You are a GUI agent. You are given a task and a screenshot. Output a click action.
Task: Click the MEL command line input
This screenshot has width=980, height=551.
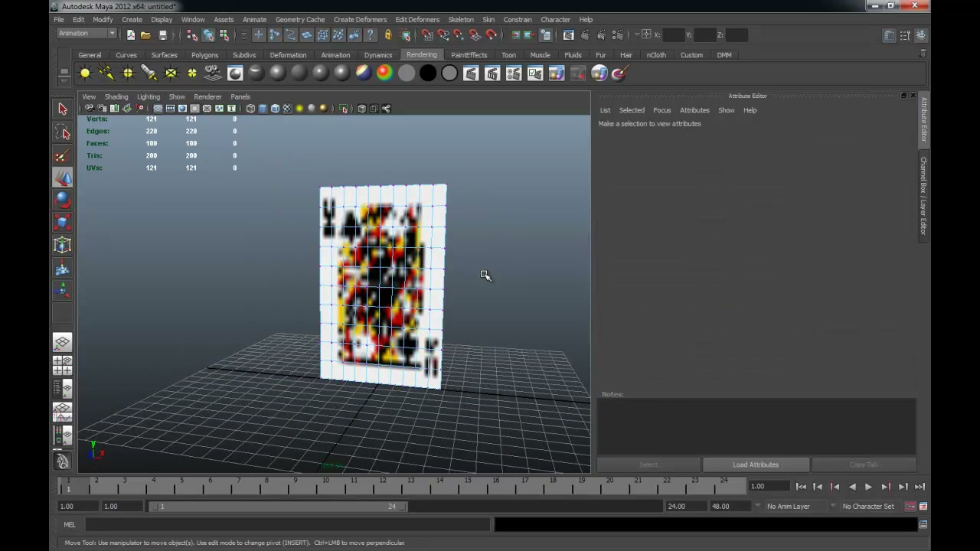287,524
